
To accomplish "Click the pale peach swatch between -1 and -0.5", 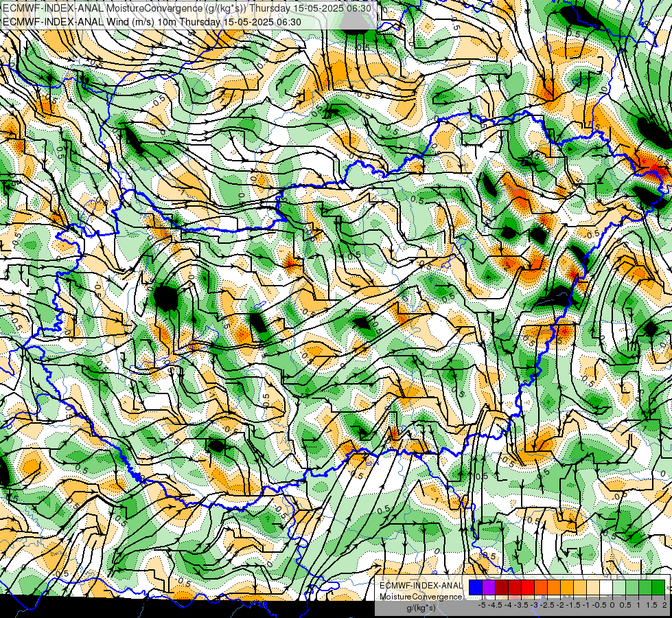I will tap(593, 587).
